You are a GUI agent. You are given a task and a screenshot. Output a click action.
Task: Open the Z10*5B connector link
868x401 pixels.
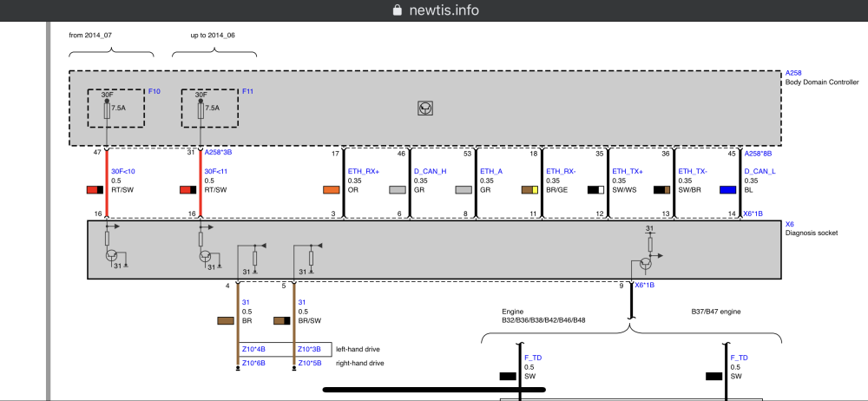tap(310, 364)
